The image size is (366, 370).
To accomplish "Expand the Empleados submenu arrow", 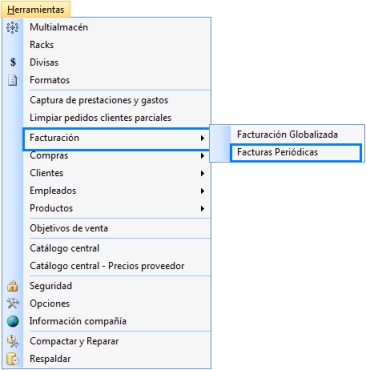I will point(202,191).
